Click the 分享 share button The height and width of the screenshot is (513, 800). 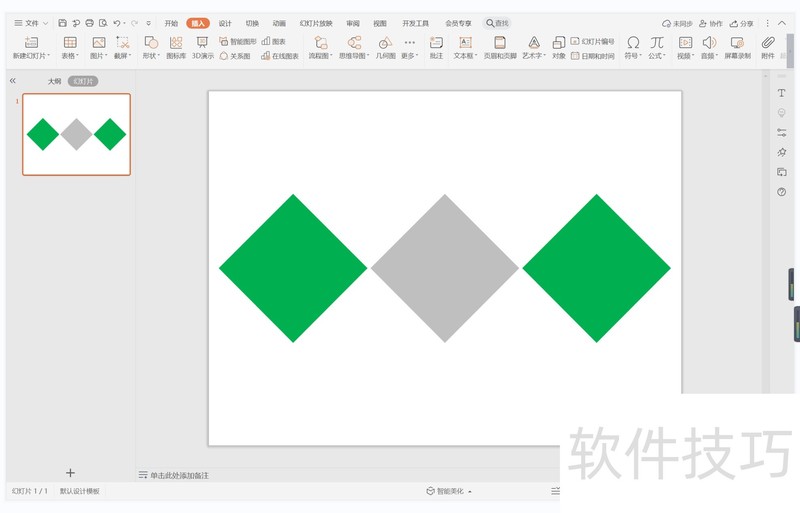click(742, 23)
